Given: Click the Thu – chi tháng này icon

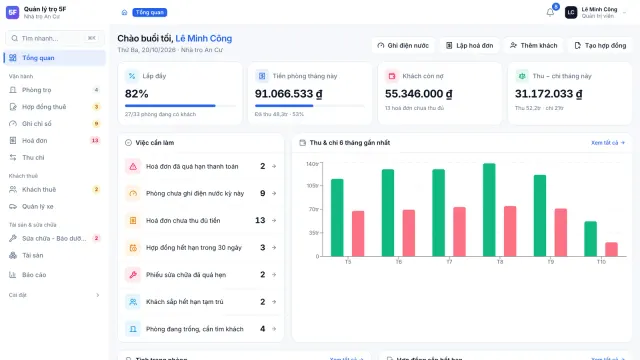Looking at the screenshot, I should click(522, 76).
